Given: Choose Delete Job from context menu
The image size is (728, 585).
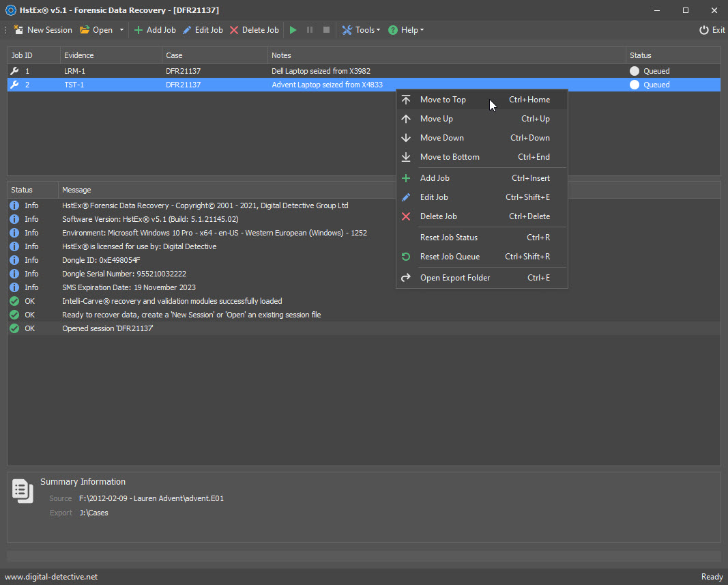Looking at the screenshot, I should 482,216.
